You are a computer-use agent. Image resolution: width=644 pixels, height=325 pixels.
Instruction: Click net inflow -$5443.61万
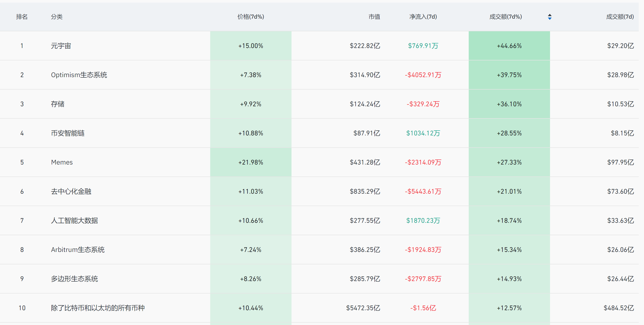pyautogui.click(x=423, y=192)
